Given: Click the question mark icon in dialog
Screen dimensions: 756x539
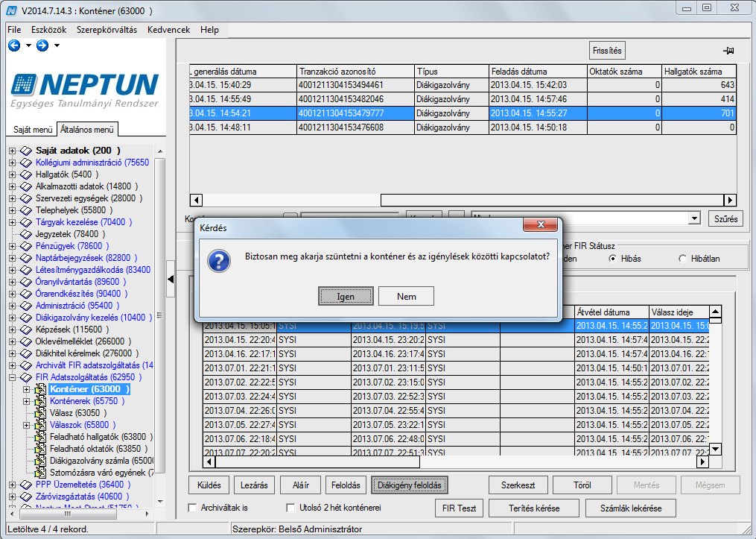Looking at the screenshot, I should tap(219, 261).
